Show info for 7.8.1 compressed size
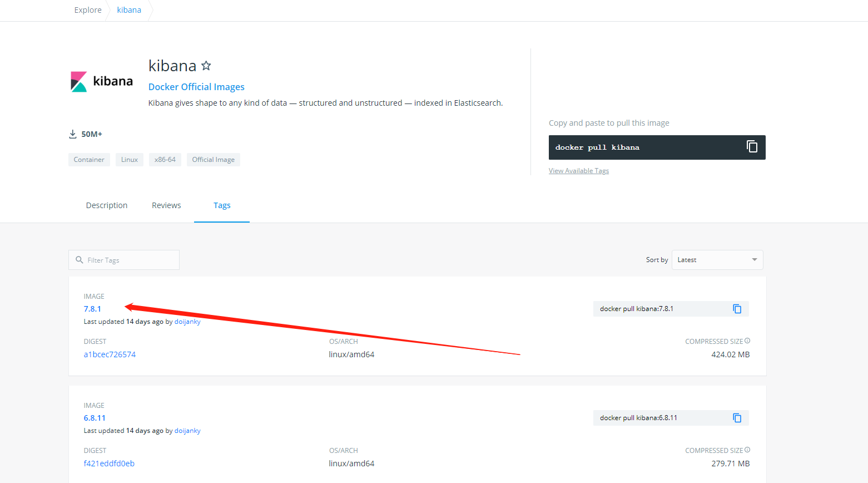 (x=747, y=341)
